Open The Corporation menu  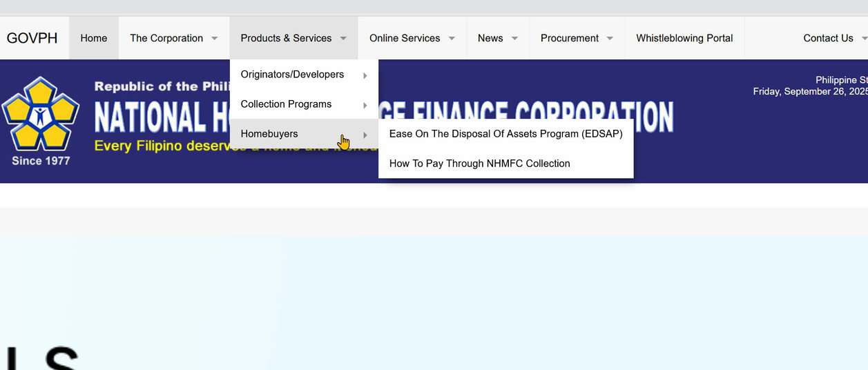point(166,38)
